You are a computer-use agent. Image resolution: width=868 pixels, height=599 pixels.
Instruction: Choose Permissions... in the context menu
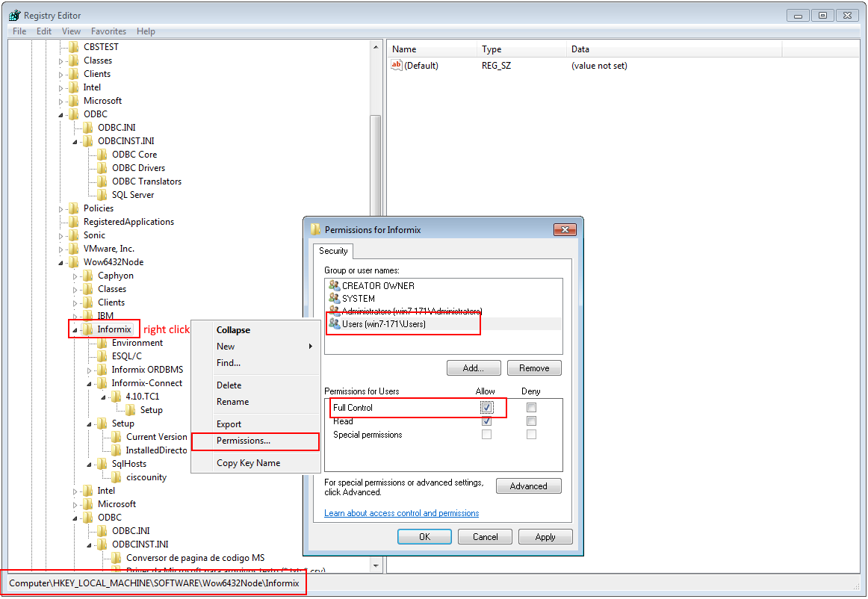tap(255, 441)
